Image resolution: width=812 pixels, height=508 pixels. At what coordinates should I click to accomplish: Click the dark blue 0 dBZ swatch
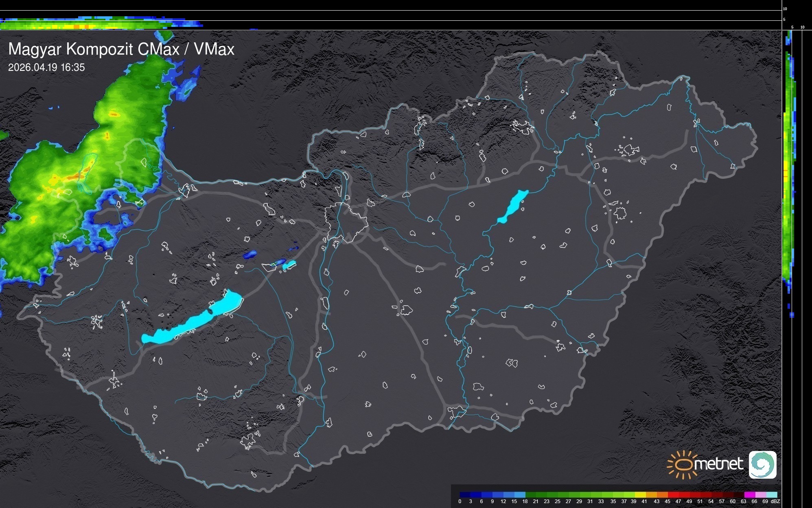pos(464,495)
